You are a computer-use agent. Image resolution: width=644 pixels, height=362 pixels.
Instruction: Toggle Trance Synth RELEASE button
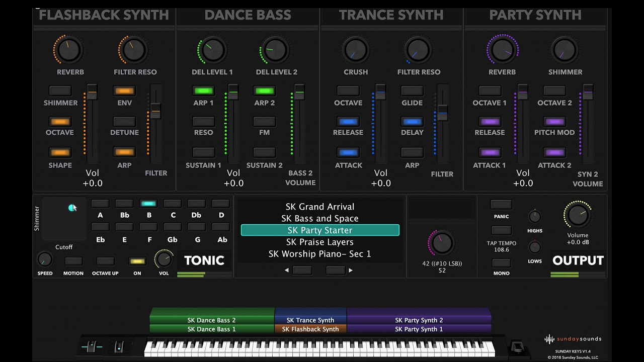(x=348, y=122)
